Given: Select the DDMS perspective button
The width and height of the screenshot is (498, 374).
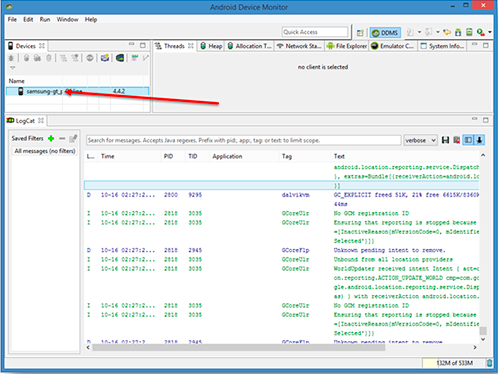Looking at the screenshot, I should pyautogui.click(x=385, y=32).
